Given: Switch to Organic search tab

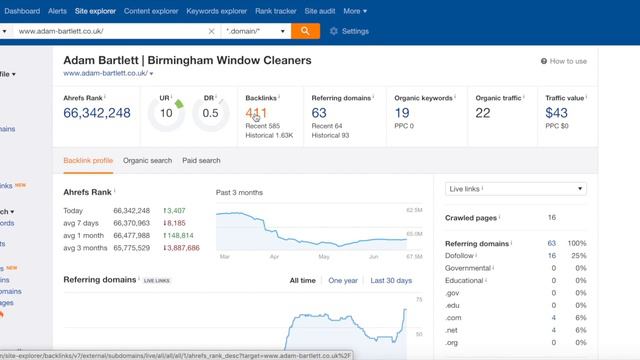Looking at the screenshot, I should tap(147, 160).
